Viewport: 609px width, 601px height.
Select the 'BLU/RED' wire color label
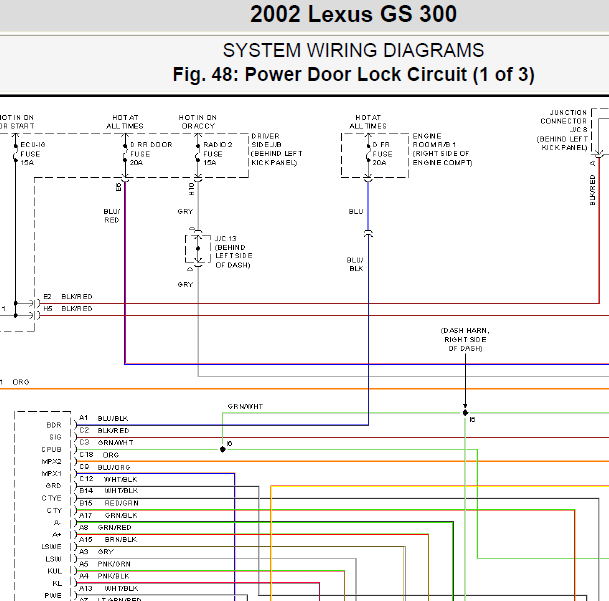pyautogui.click(x=111, y=216)
